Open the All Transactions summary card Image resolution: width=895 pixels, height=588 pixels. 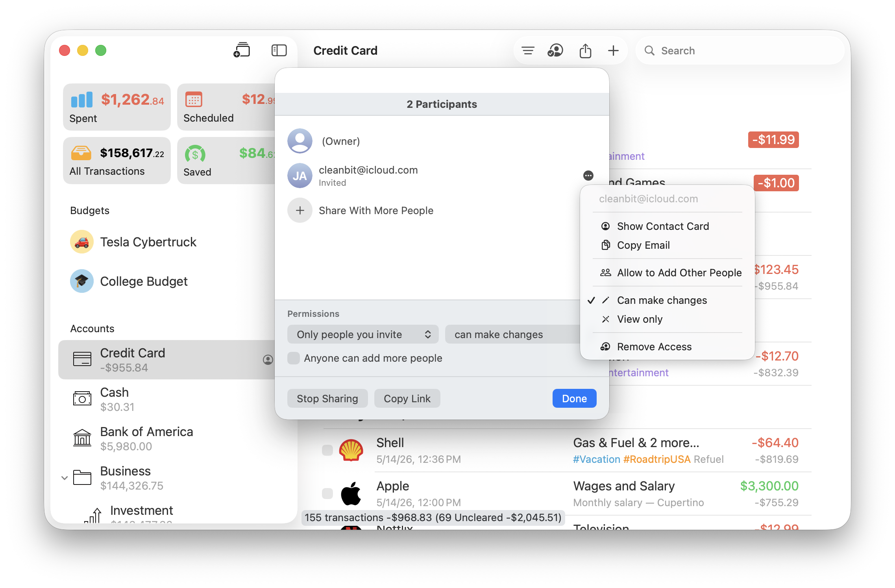click(117, 161)
